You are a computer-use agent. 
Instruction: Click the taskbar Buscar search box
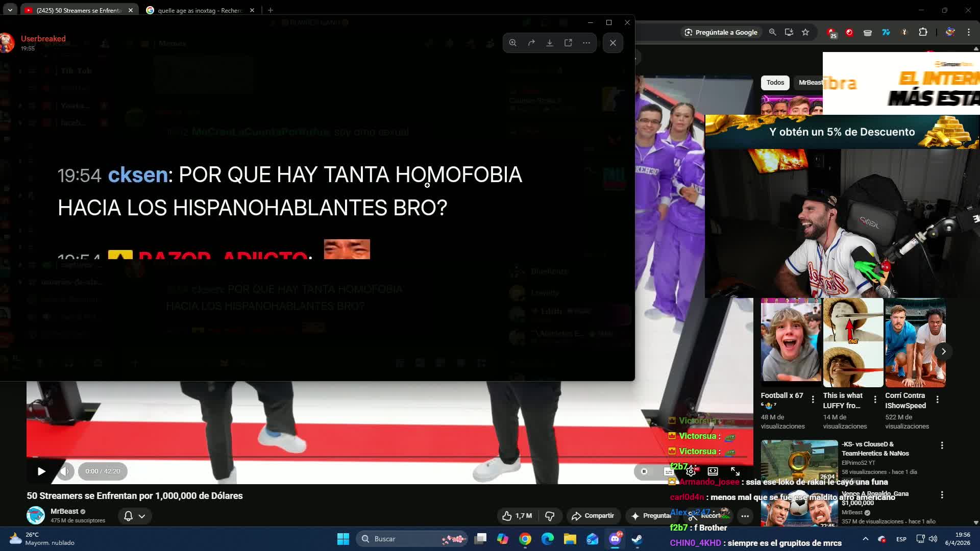412,539
